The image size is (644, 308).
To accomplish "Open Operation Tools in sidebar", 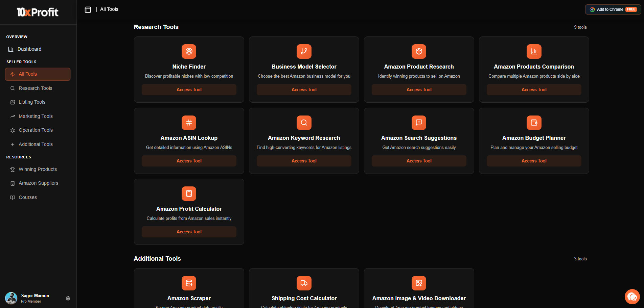I will [x=38, y=130].
